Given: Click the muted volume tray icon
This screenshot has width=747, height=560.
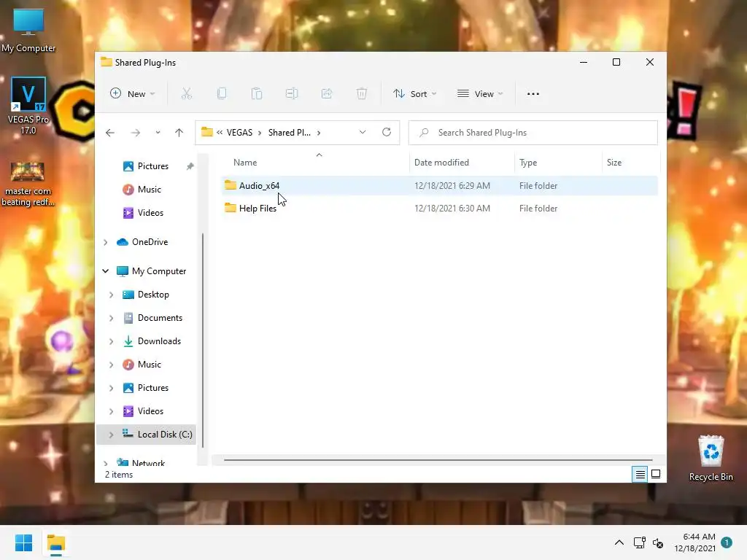Looking at the screenshot, I should (x=658, y=542).
